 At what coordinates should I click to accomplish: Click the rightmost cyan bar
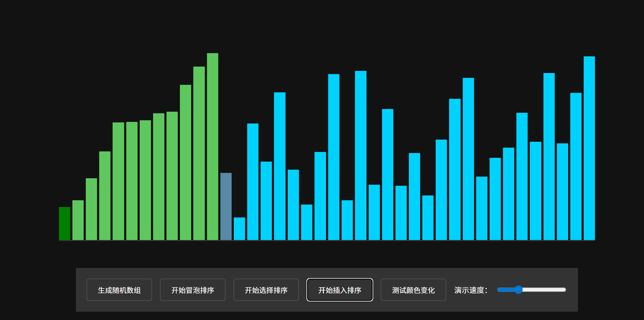[589, 148]
